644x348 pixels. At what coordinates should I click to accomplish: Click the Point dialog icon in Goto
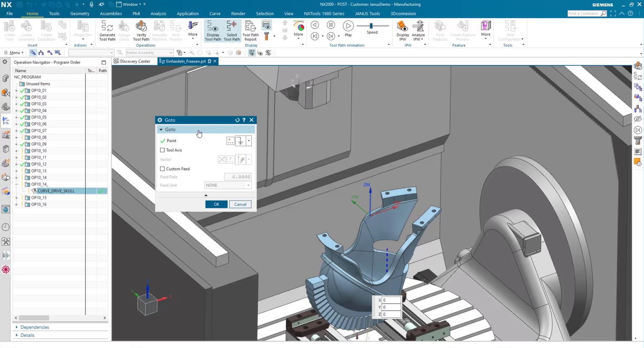click(230, 141)
